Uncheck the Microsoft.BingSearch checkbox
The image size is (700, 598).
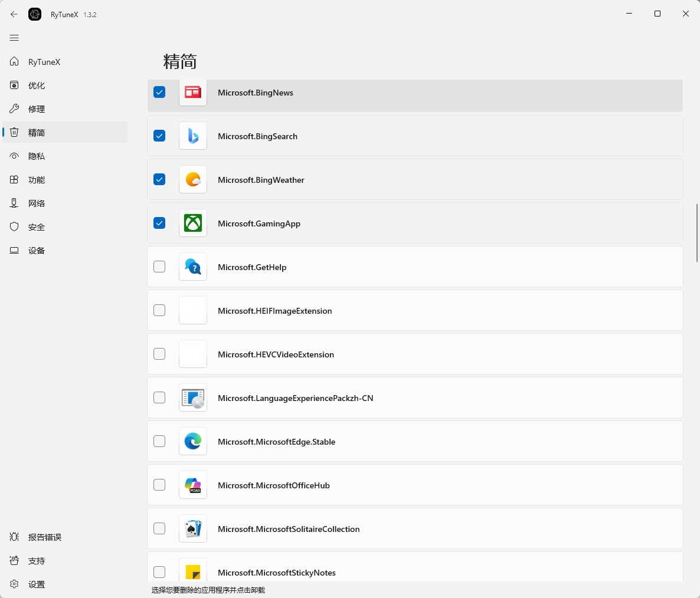[159, 136]
